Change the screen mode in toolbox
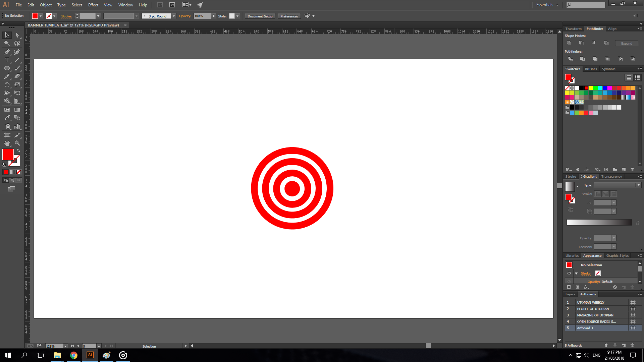 pyautogui.click(x=11, y=189)
